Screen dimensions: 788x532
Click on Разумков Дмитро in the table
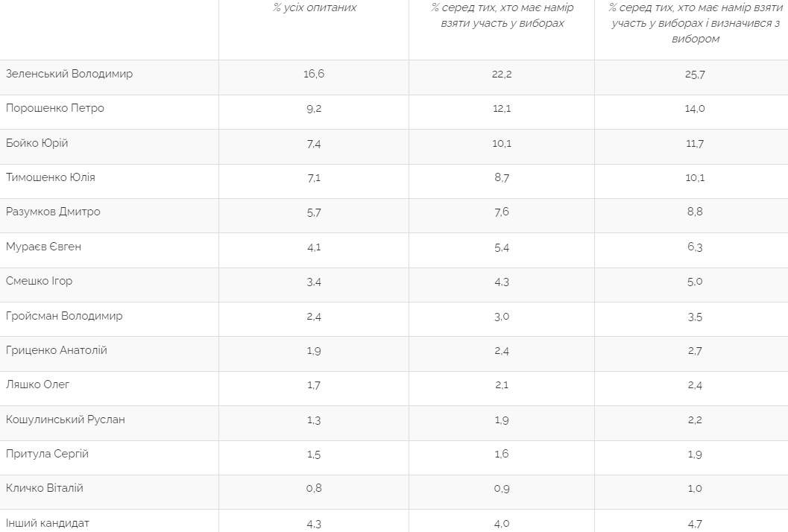tap(53, 212)
